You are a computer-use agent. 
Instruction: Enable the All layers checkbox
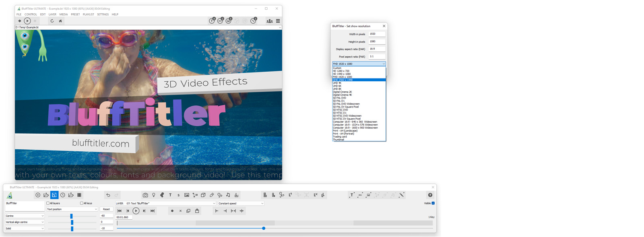coord(48,203)
